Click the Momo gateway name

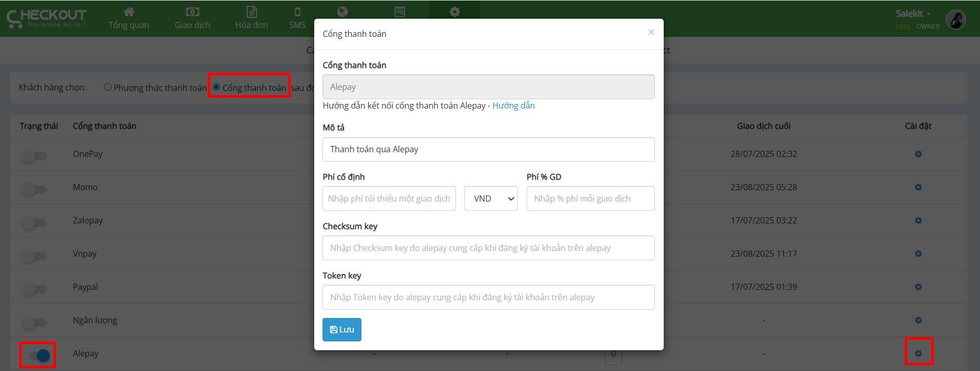[85, 187]
